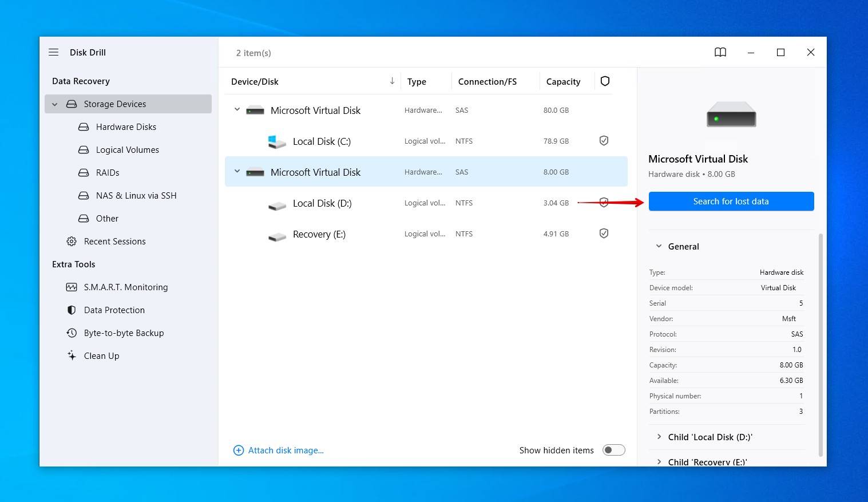This screenshot has height=502, width=868.
Task: Click the Recent Sessions gear icon
Action: (x=72, y=242)
